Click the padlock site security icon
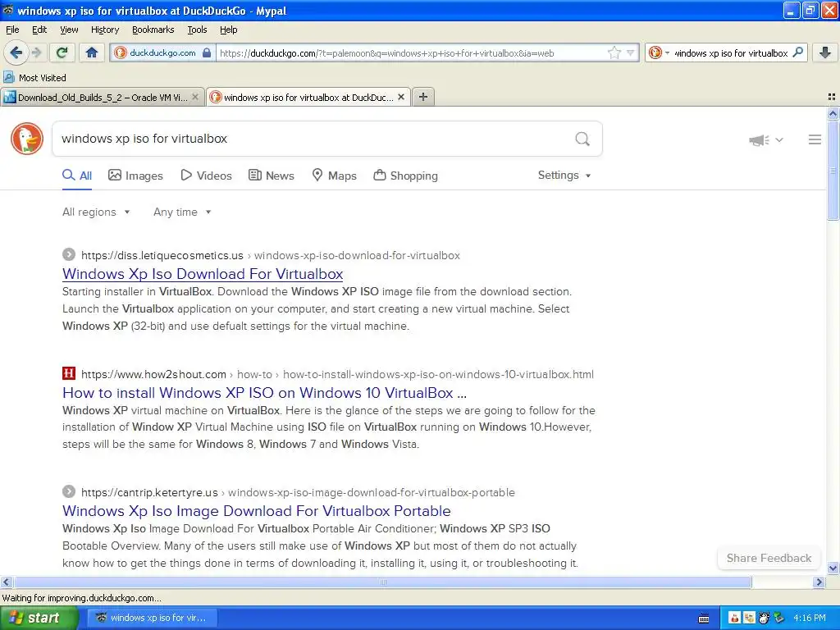This screenshot has height=630, width=840. (207, 52)
